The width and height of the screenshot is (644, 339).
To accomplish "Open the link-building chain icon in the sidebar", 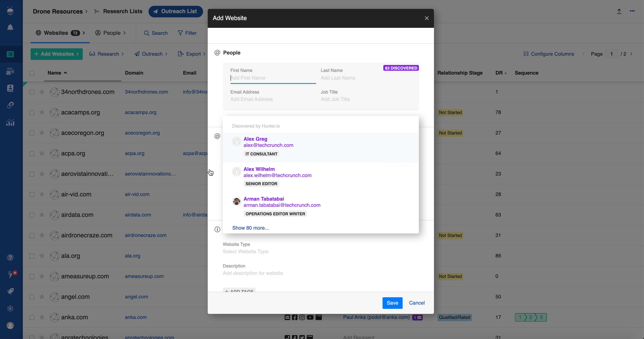I will point(10,105).
